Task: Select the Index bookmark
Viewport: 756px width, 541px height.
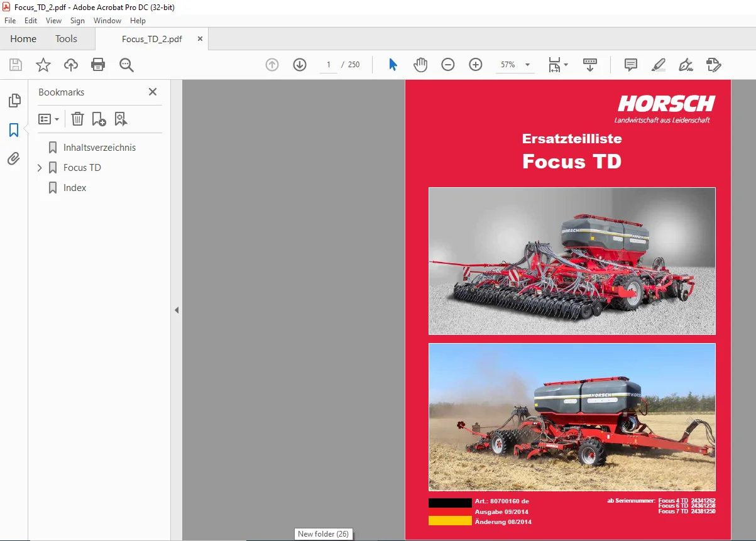Action: [75, 188]
